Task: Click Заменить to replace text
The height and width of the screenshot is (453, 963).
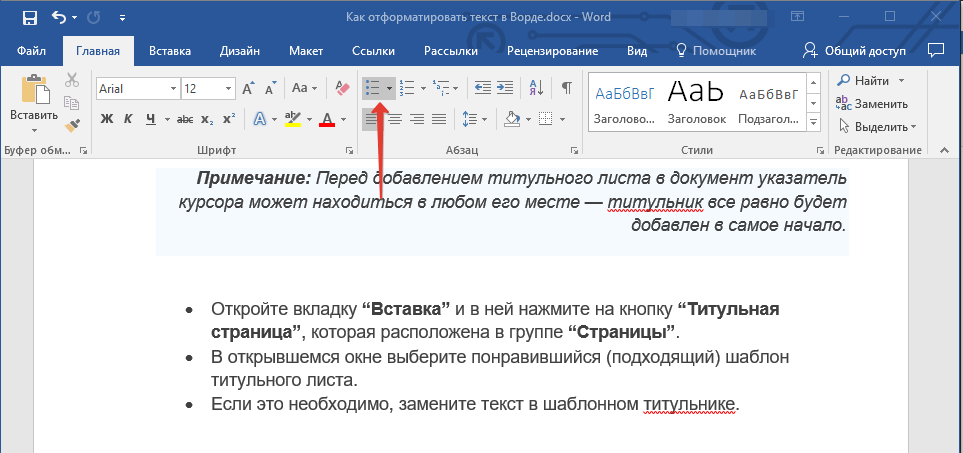Action: [x=872, y=104]
